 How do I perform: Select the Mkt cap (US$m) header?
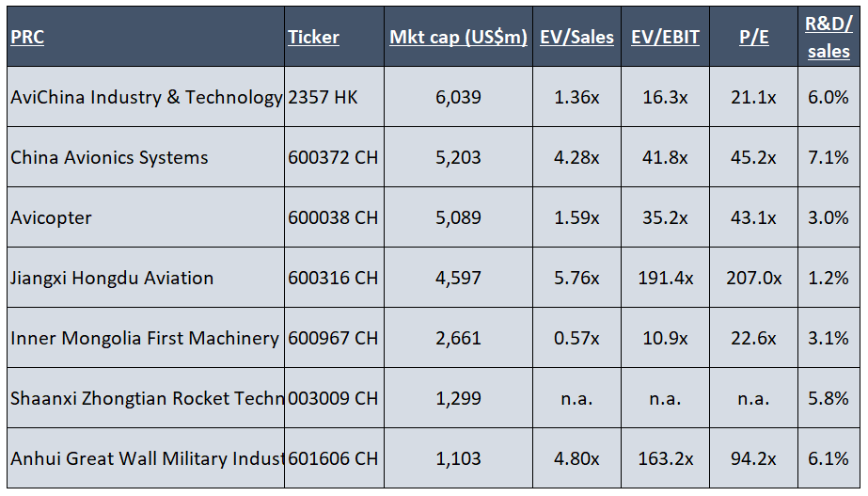pyautogui.click(x=458, y=37)
